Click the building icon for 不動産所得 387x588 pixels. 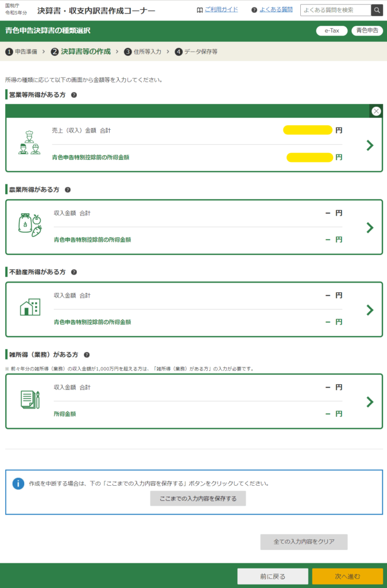(30, 308)
